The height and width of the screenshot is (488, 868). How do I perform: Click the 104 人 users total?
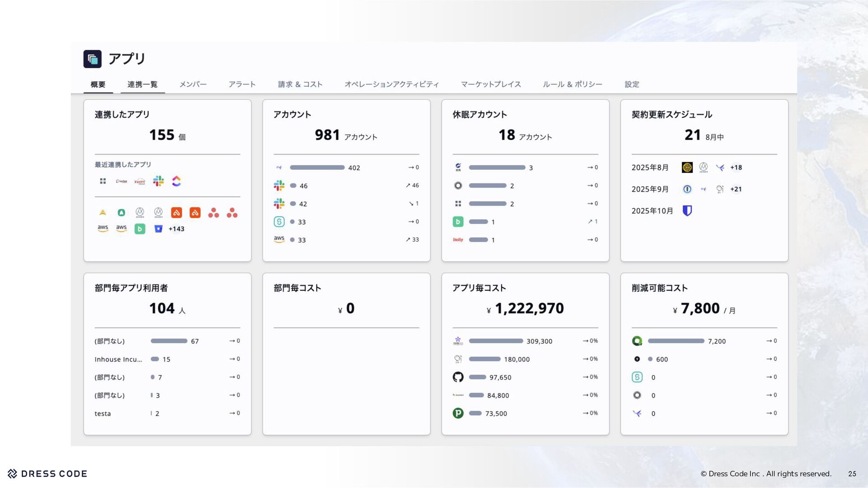click(x=167, y=309)
